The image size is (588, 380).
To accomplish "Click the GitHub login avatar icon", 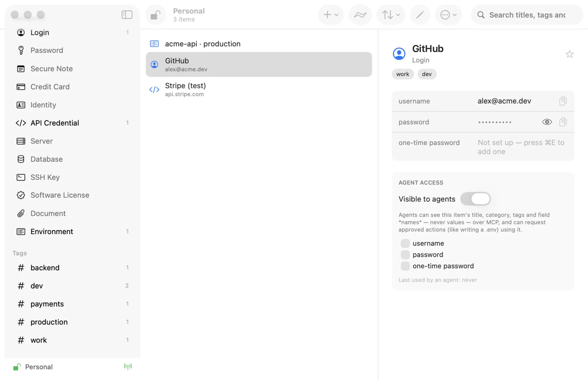I will pyautogui.click(x=399, y=54).
